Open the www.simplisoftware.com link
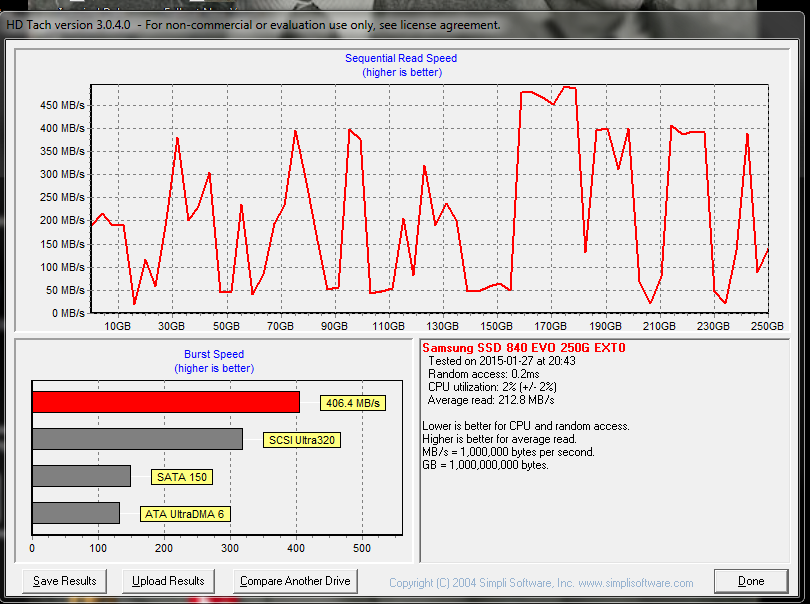This screenshot has width=810, height=604. [635, 583]
